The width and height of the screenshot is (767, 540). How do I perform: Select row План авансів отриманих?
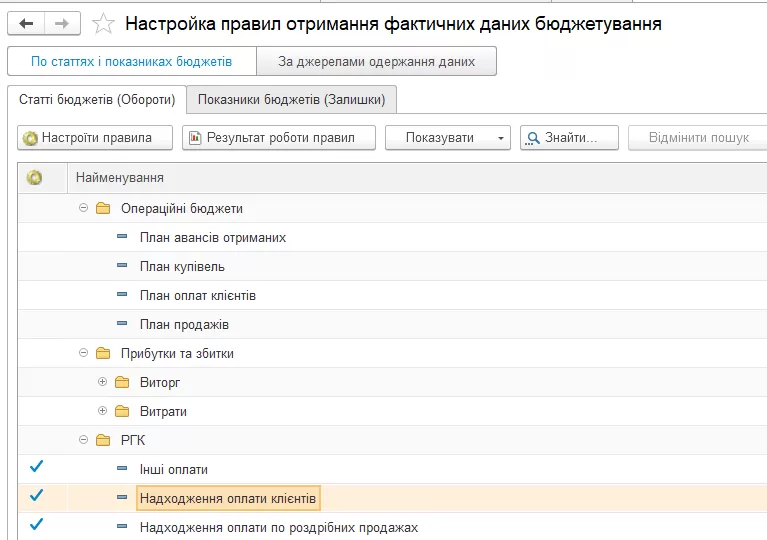[392, 237]
